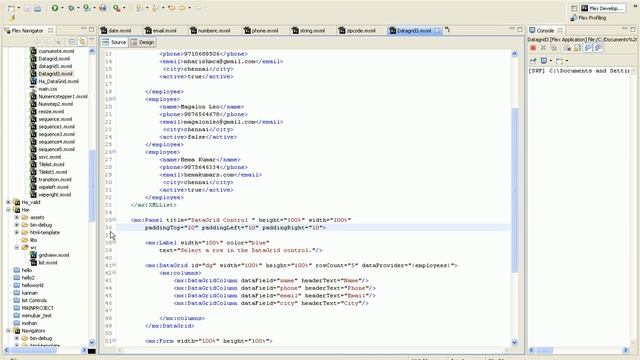Maximize the Console panel

click(x=633, y=29)
